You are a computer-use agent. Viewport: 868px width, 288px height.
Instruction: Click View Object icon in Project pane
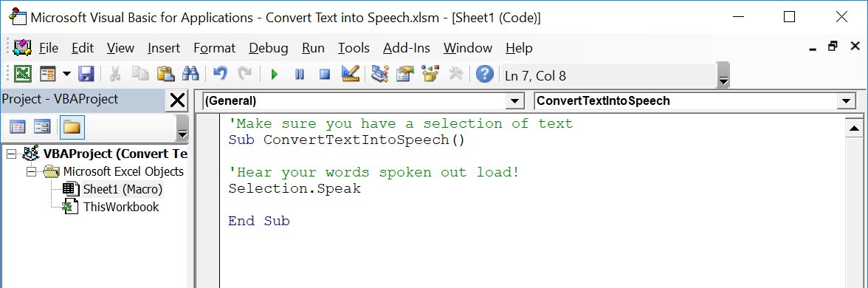(42, 128)
